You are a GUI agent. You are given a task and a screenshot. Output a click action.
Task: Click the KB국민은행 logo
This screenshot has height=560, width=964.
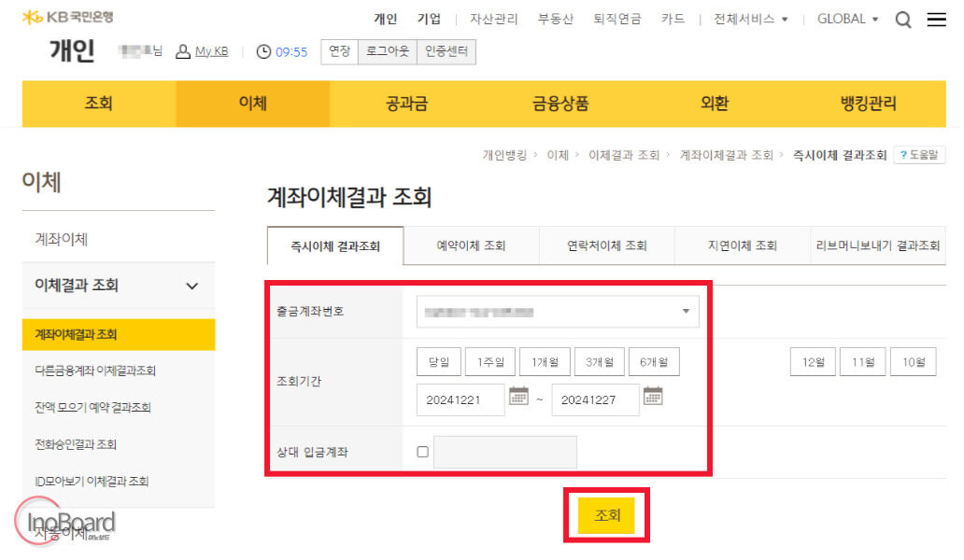[67, 17]
